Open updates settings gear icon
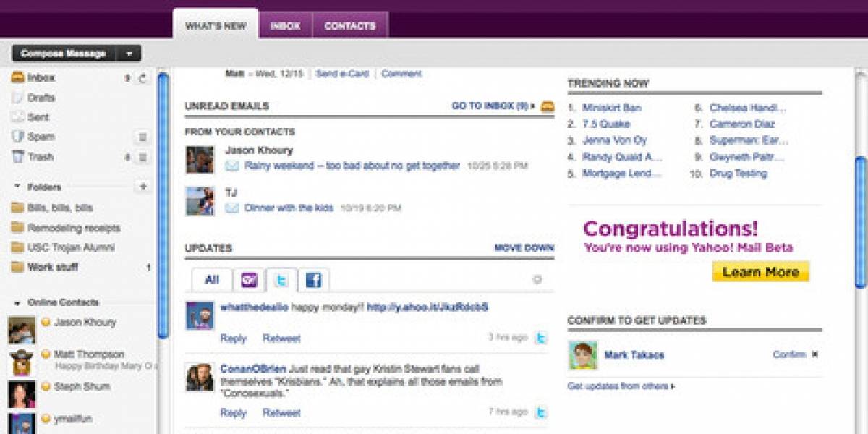Image resolution: width=868 pixels, height=434 pixels. pos(537,279)
